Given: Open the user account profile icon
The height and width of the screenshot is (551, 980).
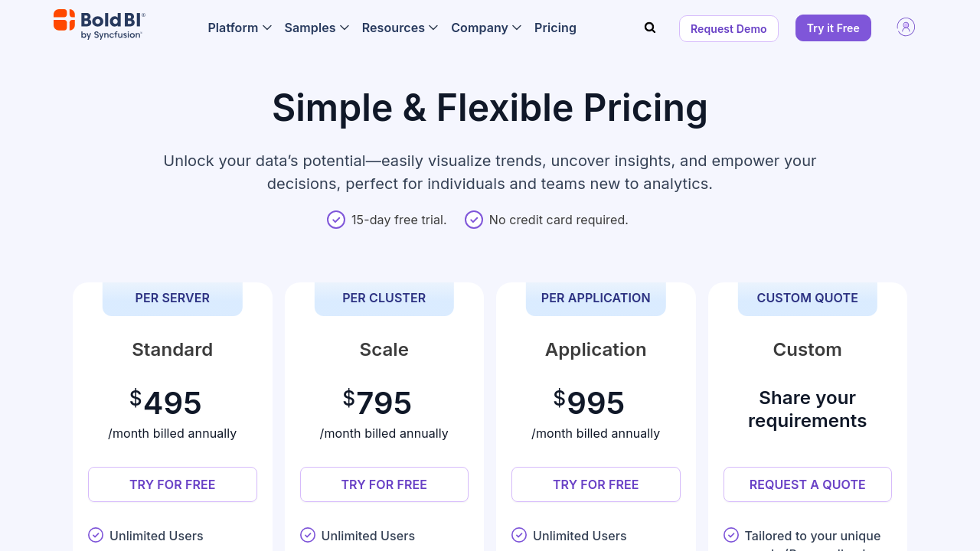Looking at the screenshot, I should (x=906, y=28).
